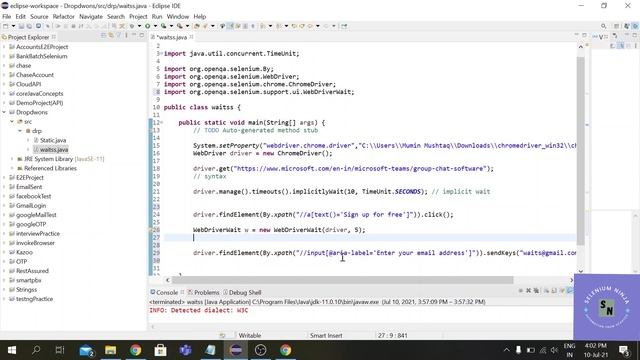640x360 pixels.
Task: Open Microsoft Store on the taskbar
Action: [160, 350]
